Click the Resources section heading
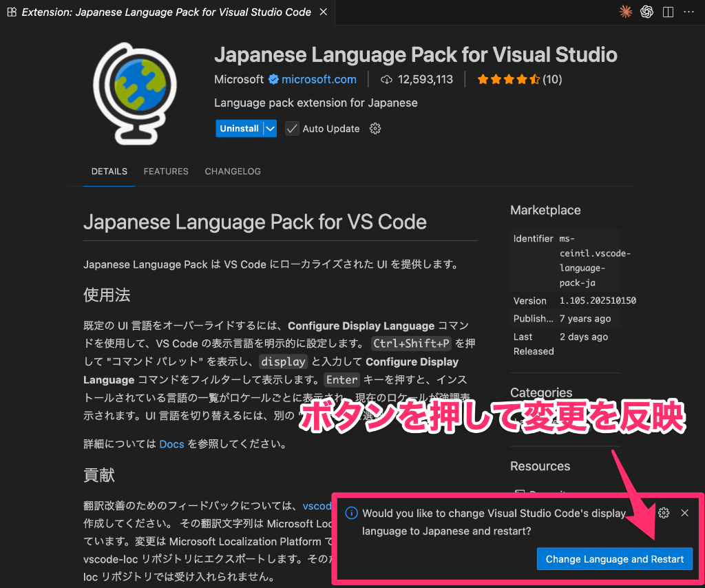Image resolution: width=705 pixels, height=588 pixels. pyautogui.click(x=540, y=466)
